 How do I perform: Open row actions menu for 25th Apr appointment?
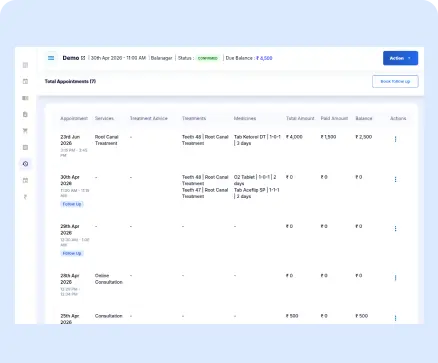click(x=395, y=318)
